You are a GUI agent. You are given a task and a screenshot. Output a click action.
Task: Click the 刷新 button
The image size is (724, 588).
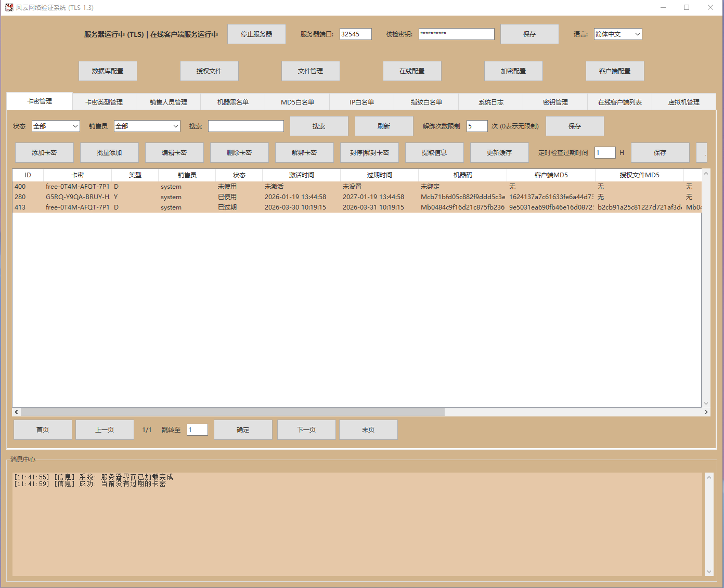384,126
